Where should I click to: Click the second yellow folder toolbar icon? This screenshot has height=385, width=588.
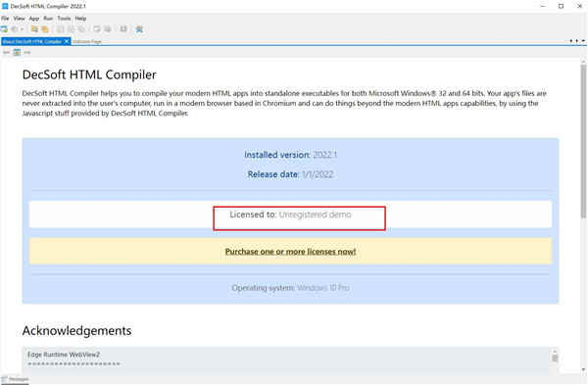click(45, 28)
